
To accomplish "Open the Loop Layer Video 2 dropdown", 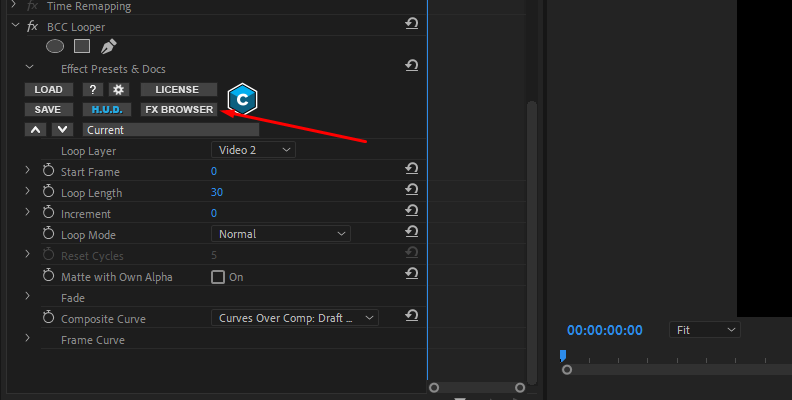I will (x=254, y=150).
